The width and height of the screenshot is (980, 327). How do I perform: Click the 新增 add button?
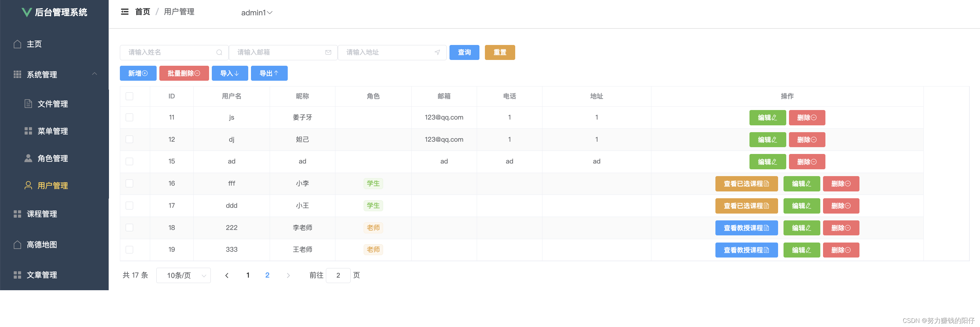[x=138, y=74]
